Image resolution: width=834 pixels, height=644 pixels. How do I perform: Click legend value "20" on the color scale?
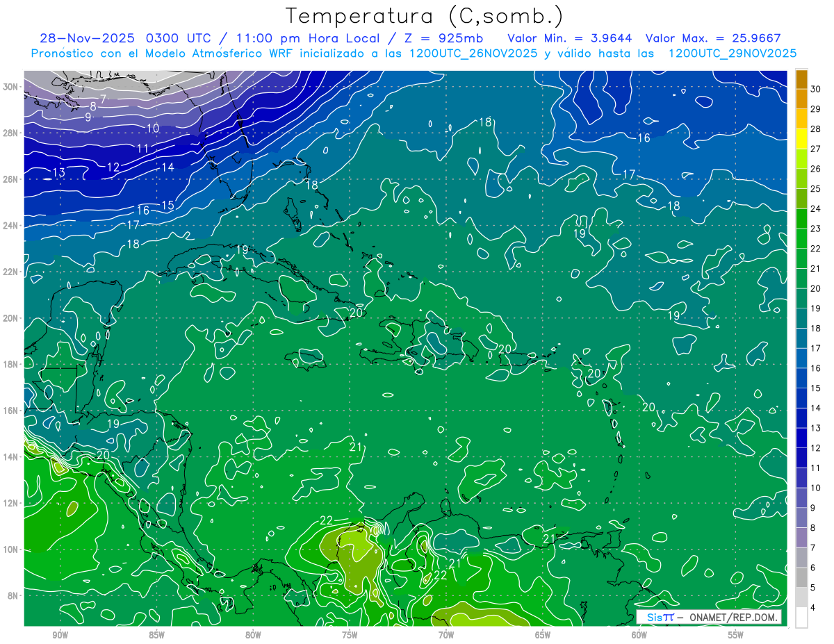point(816,288)
